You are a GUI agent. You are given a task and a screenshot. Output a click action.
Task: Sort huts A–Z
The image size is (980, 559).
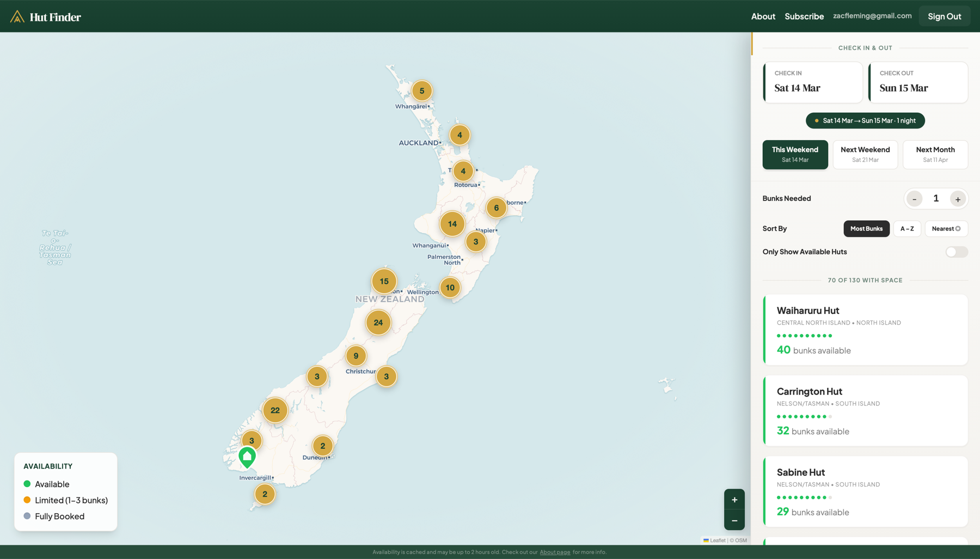pos(907,229)
